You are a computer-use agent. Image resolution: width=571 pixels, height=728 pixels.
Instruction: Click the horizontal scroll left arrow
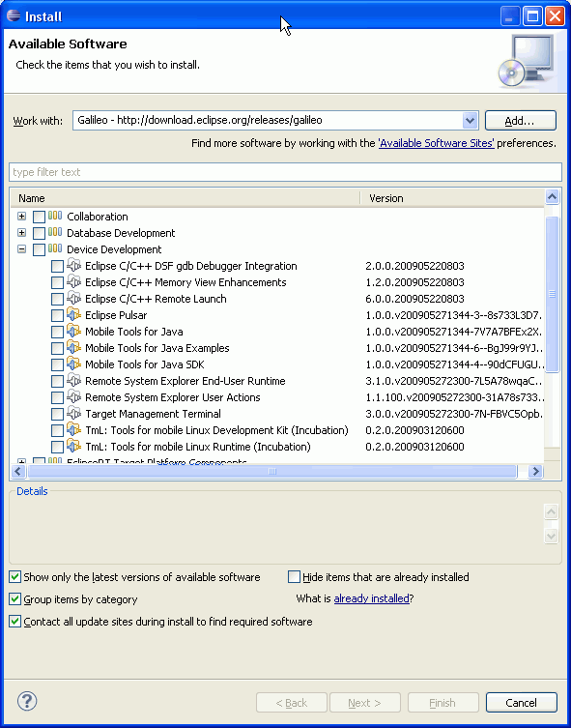click(18, 471)
